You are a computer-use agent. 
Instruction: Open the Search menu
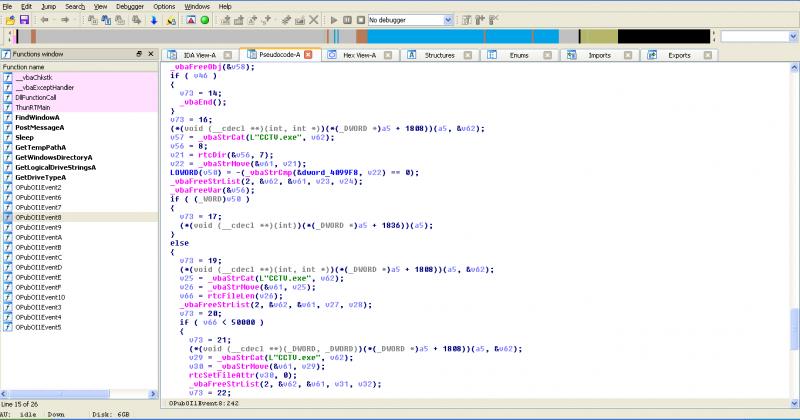pyautogui.click(x=75, y=6)
